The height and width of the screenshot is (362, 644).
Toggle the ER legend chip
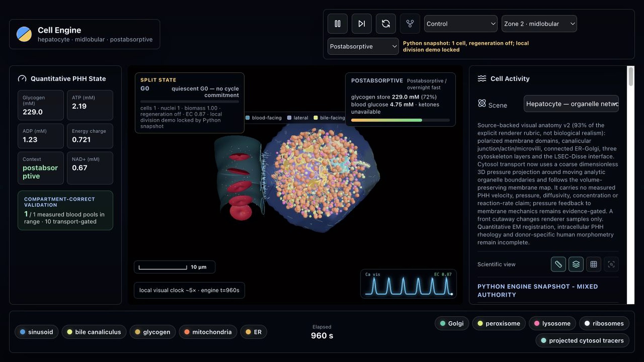coord(254,332)
